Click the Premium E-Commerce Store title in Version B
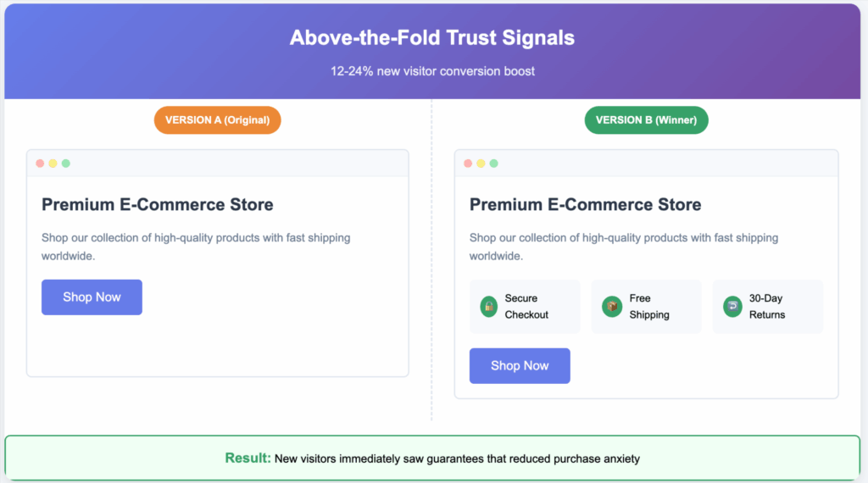Viewport: 868px width, 483px height. coord(585,205)
